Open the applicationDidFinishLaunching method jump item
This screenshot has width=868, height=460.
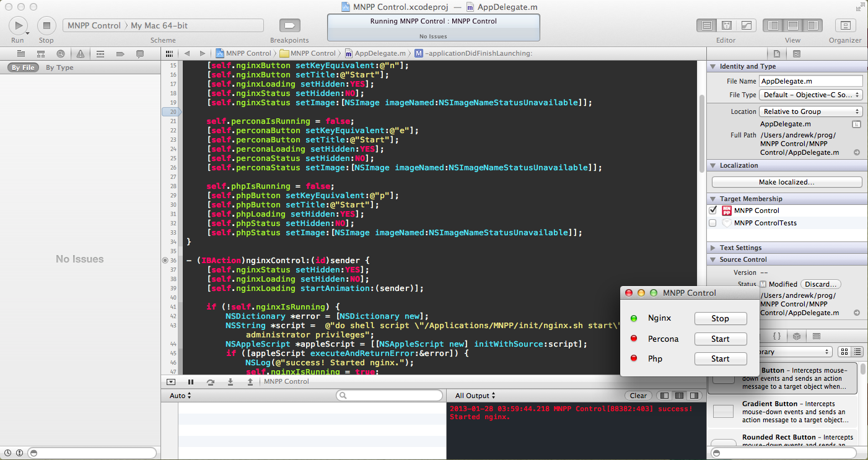click(x=474, y=53)
